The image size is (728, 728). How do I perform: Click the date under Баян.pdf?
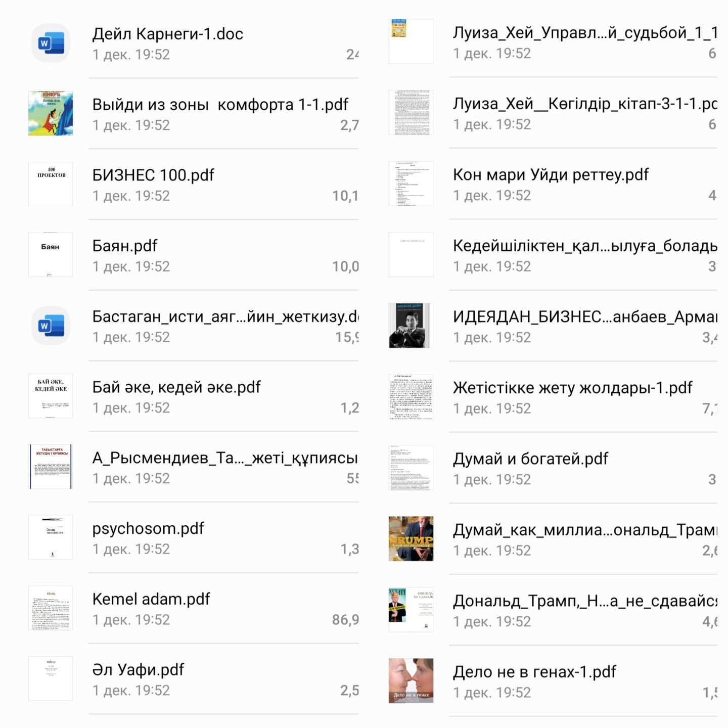(x=131, y=266)
